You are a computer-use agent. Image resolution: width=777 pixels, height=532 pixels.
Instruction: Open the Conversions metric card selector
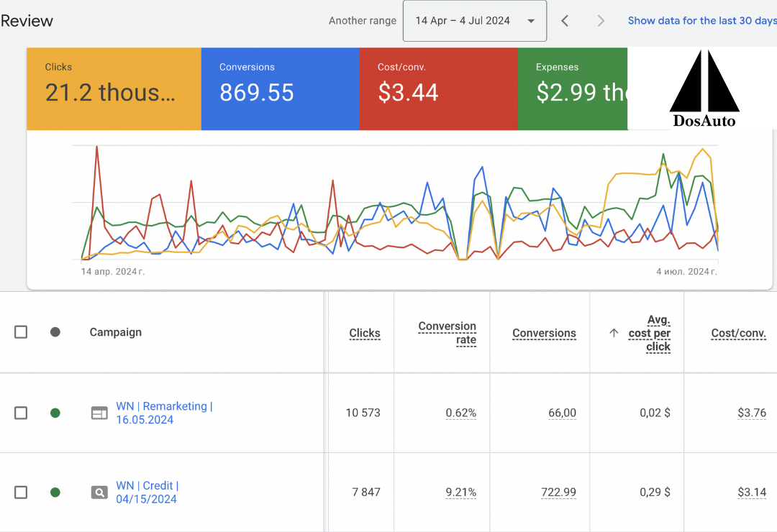coord(280,88)
